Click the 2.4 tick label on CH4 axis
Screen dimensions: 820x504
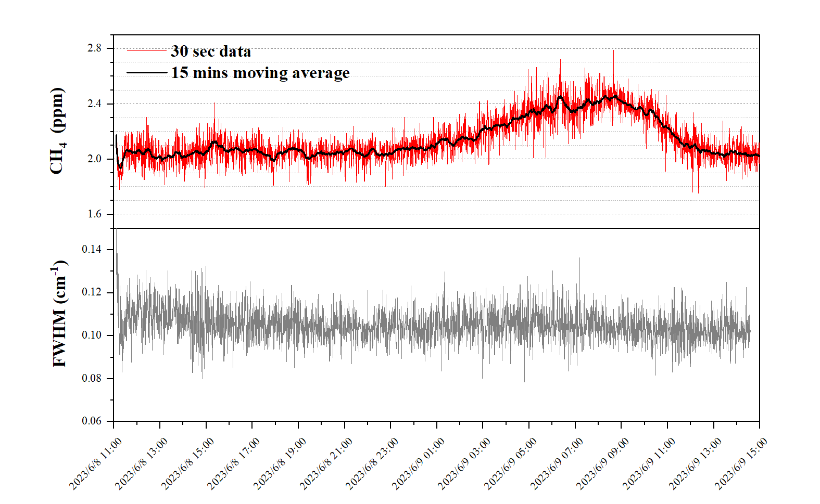coord(94,104)
